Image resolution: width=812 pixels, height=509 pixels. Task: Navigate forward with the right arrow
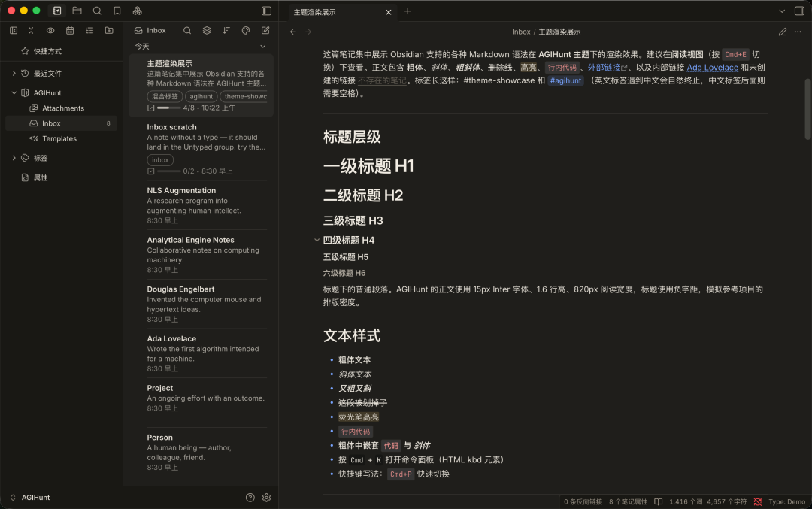[309, 32]
